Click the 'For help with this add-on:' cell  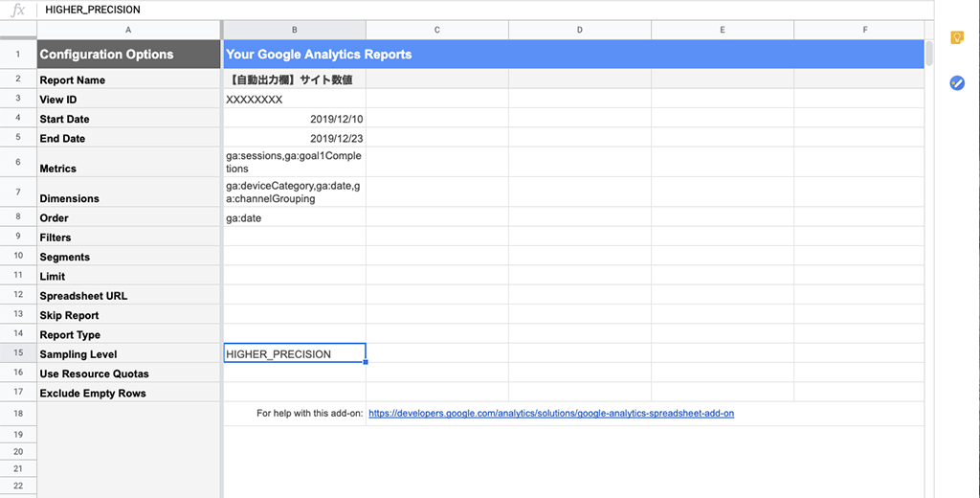click(295, 414)
